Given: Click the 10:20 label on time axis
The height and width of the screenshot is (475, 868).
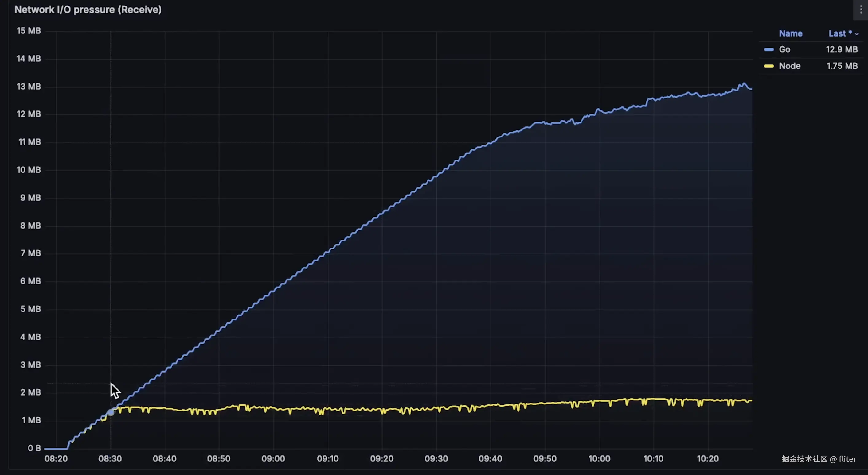Looking at the screenshot, I should 708,458.
